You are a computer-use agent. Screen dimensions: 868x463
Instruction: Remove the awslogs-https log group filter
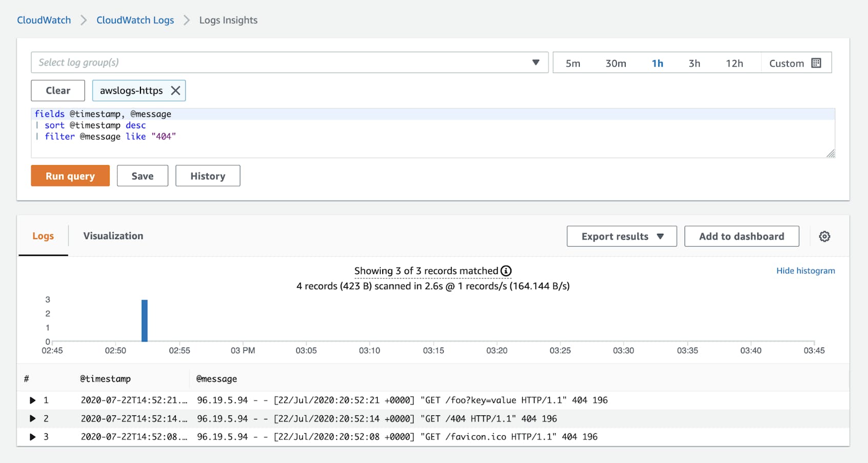click(176, 90)
